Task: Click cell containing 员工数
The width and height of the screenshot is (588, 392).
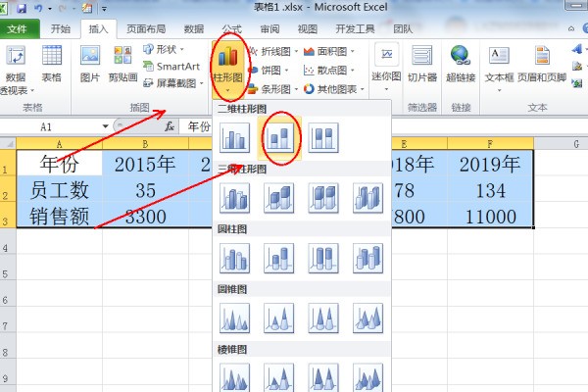Action: (59, 189)
